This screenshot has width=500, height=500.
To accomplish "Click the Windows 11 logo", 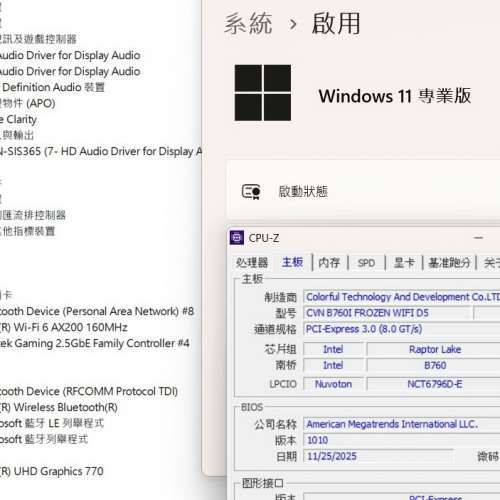I will click(263, 93).
